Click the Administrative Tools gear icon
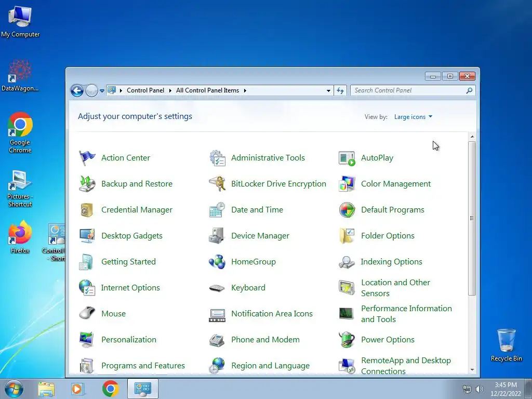 [217, 158]
